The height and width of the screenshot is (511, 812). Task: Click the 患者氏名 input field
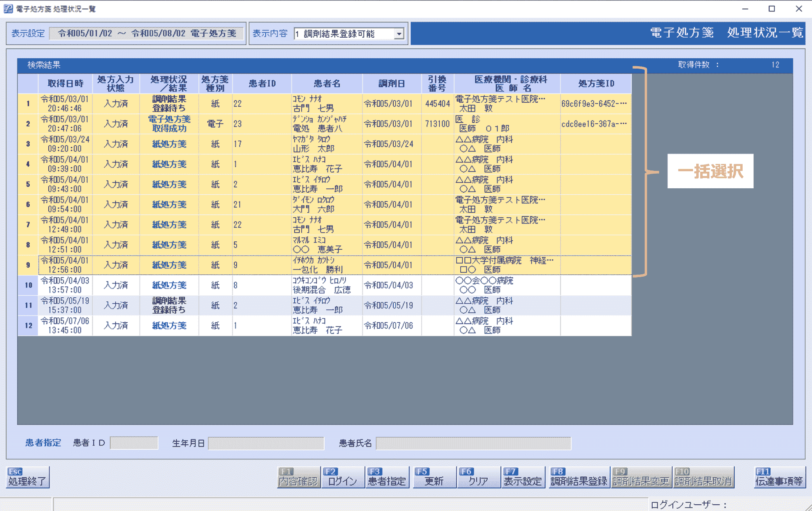click(x=473, y=443)
